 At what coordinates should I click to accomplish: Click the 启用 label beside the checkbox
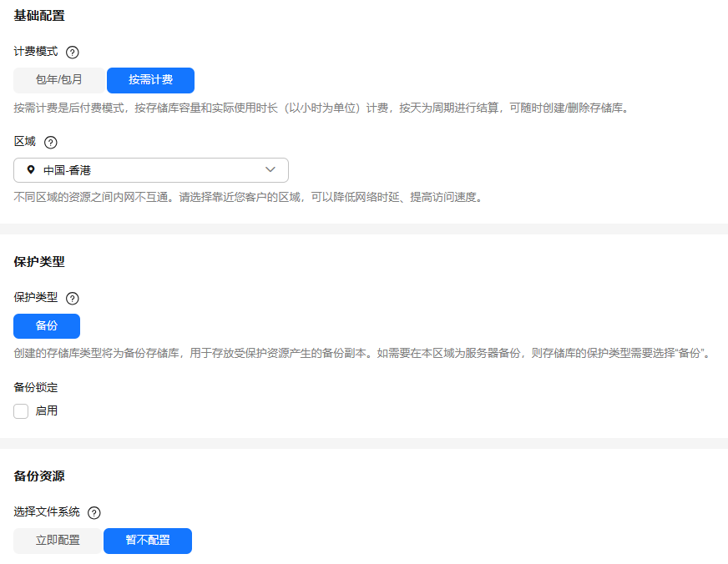tap(47, 411)
